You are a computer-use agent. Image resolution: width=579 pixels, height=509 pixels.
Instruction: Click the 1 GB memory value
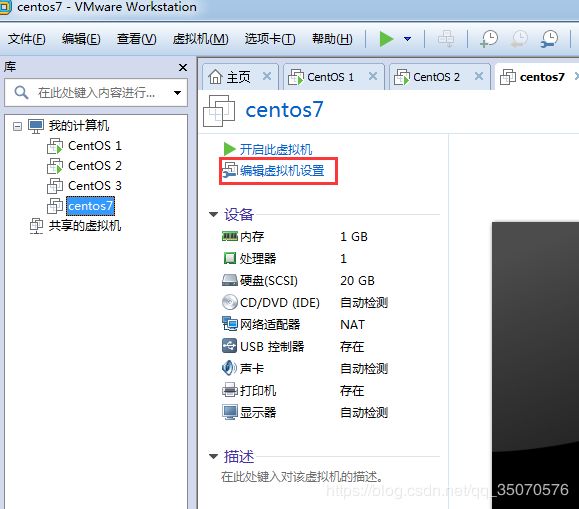click(354, 236)
